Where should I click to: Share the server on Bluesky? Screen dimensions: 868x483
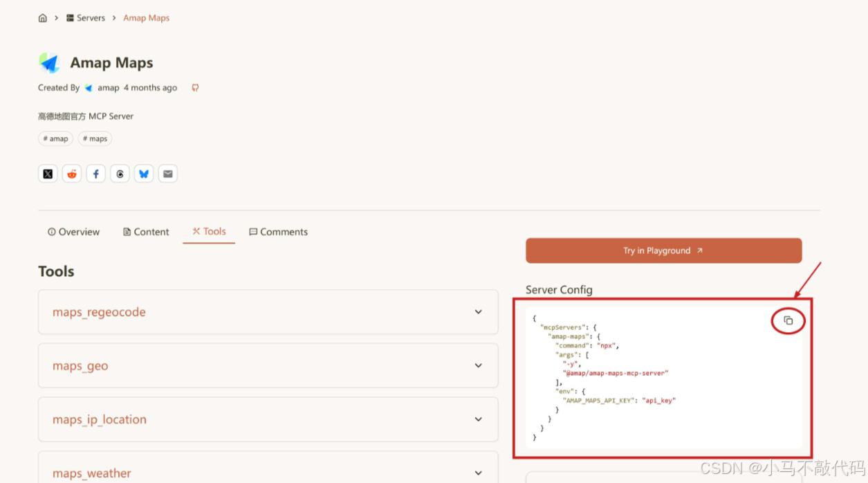(144, 174)
